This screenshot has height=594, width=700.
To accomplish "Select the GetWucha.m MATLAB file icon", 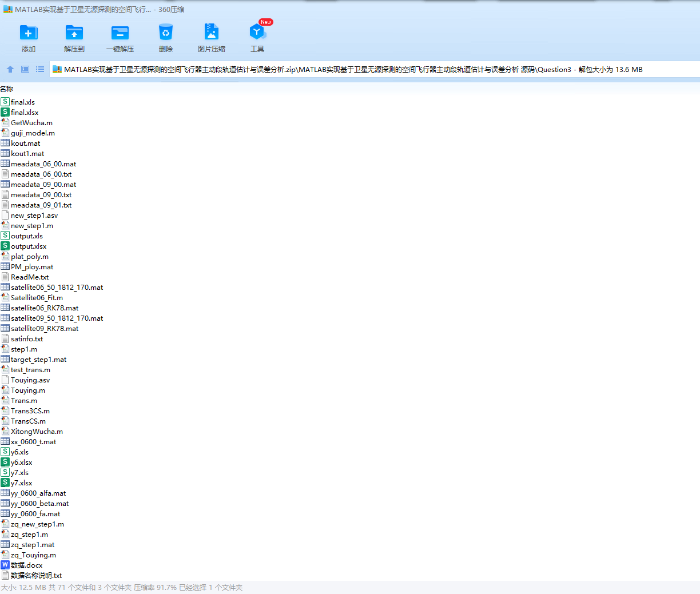I will point(5,122).
